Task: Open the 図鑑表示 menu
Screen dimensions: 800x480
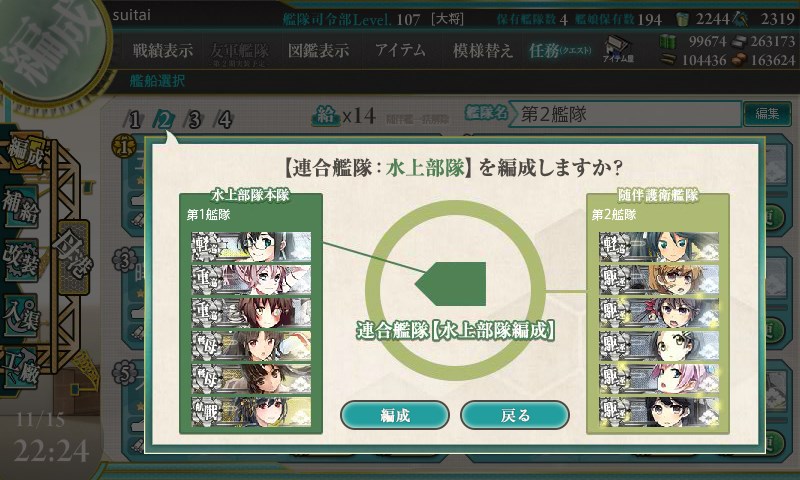Action: click(318, 50)
